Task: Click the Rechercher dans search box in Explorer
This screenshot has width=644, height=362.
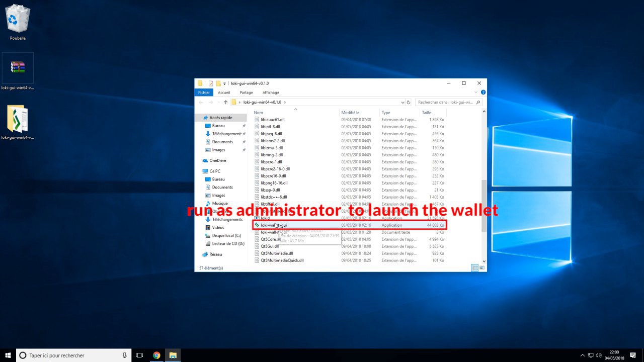Action: pos(449,102)
